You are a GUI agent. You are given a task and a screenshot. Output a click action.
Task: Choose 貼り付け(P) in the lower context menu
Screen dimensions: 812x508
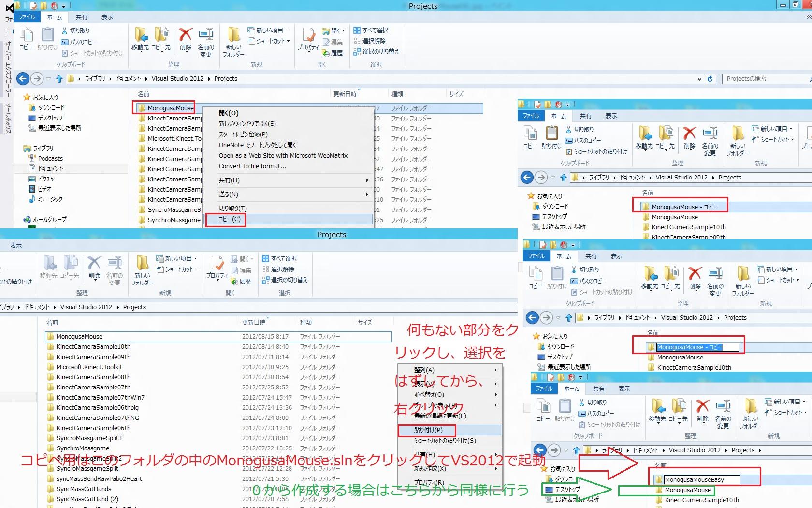point(449,430)
